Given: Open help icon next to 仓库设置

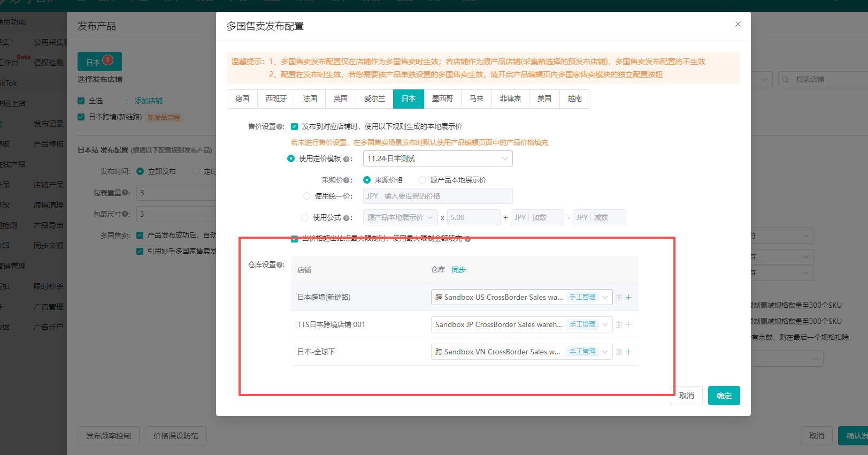Looking at the screenshot, I should click(280, 265).
